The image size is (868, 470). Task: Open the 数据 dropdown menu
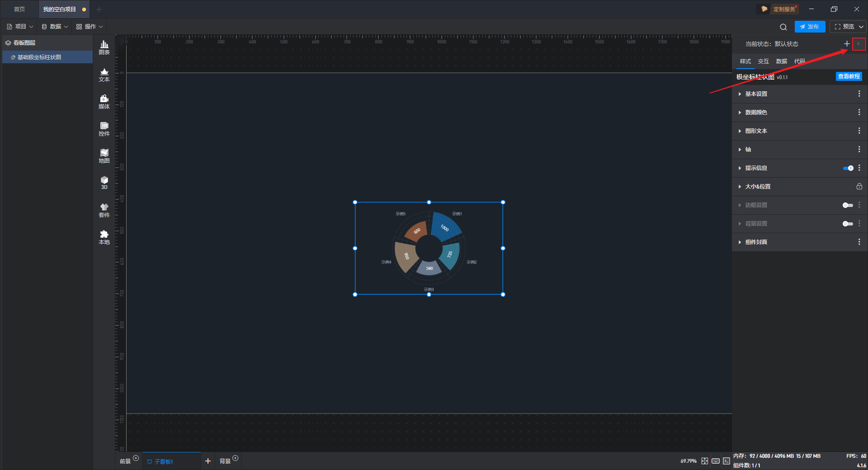55,27
